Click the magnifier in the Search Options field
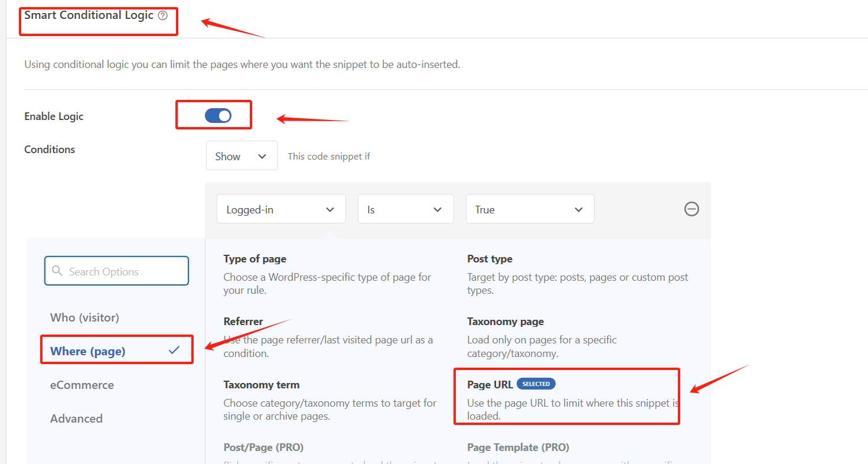This screenshot has height=464, width=868. point(57,271)
